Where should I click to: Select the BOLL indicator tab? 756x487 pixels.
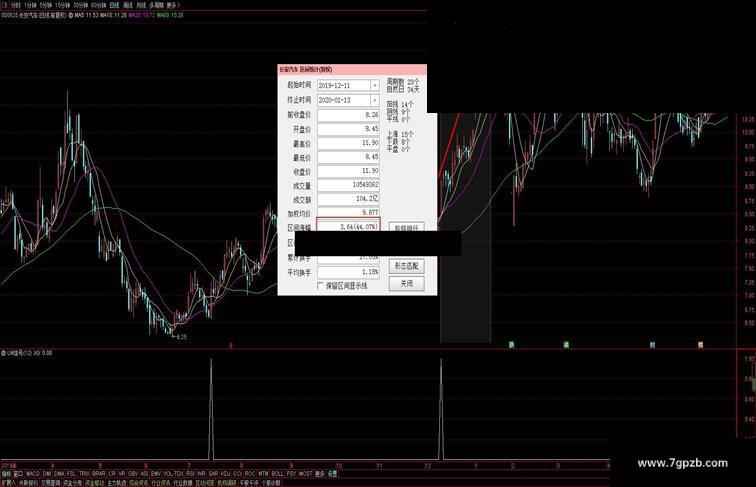tap(278, 473)
